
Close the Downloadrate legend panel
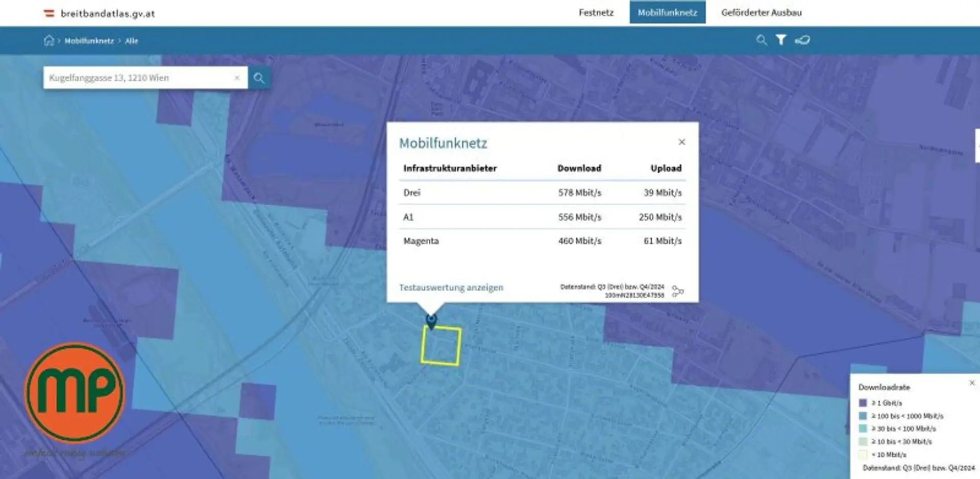[972, 382]
